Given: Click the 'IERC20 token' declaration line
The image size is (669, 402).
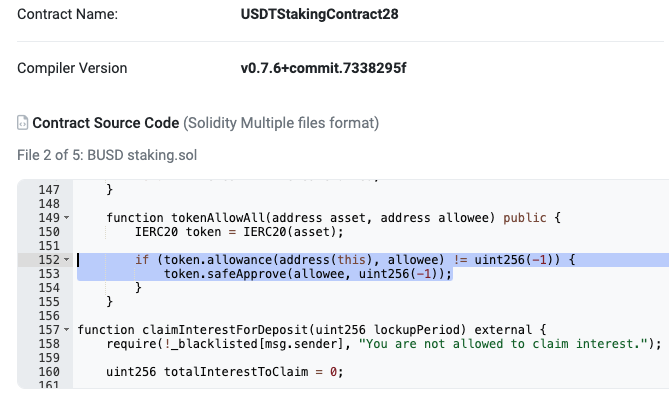Looking at the screenshot, I should point(239,232).
